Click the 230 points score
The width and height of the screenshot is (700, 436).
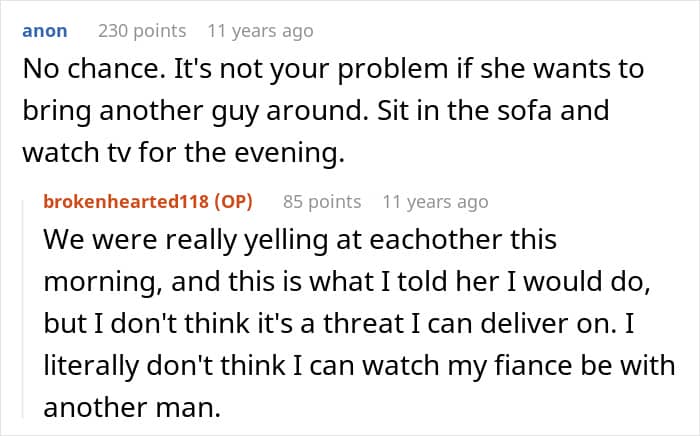point(142,31)
